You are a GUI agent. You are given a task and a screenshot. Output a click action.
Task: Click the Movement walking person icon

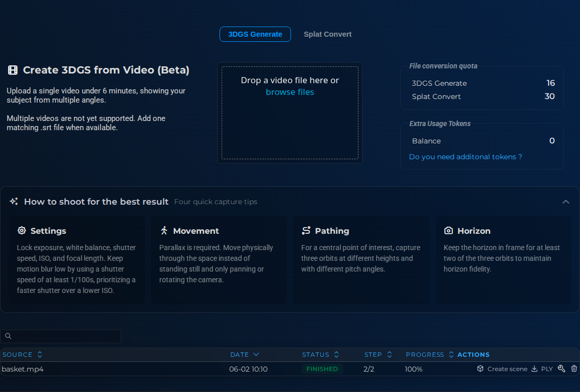click(164, 230)
